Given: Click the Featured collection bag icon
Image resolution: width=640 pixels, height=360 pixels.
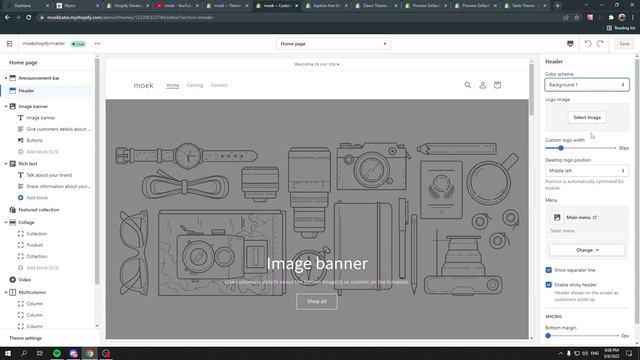Looking at the screenshot, I should 13,209.
